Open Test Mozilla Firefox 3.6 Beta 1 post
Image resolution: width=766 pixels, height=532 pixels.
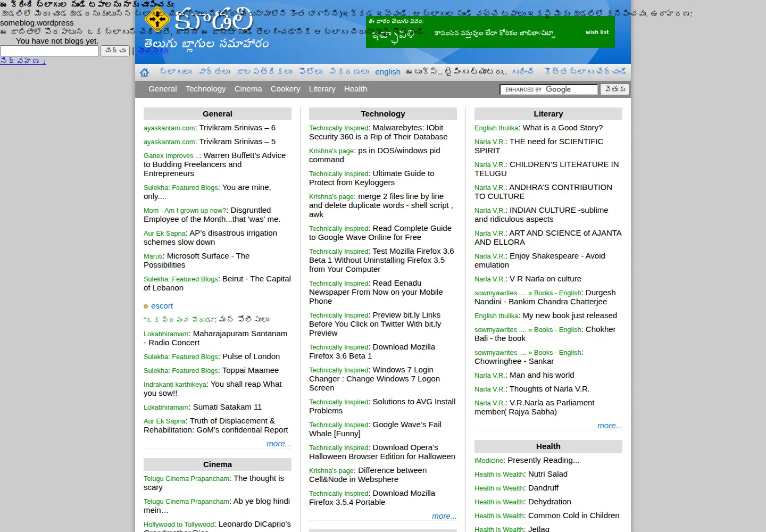(381, 260)
